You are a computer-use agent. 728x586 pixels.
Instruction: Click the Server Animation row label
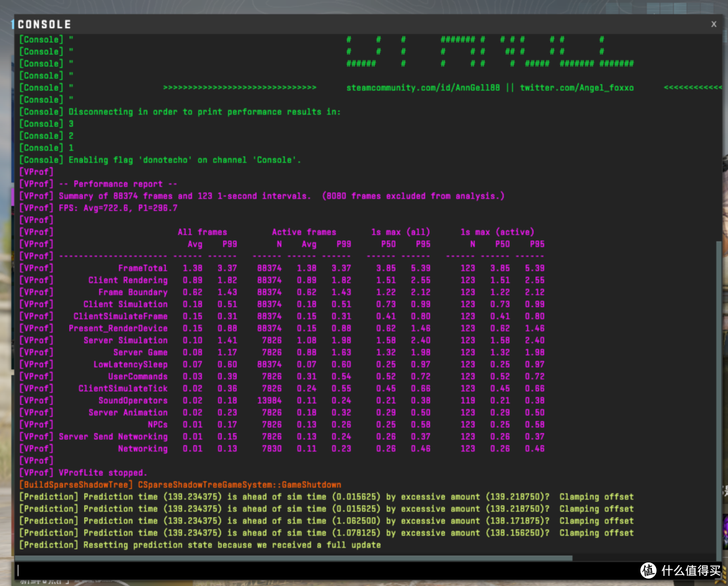[127, 413]
